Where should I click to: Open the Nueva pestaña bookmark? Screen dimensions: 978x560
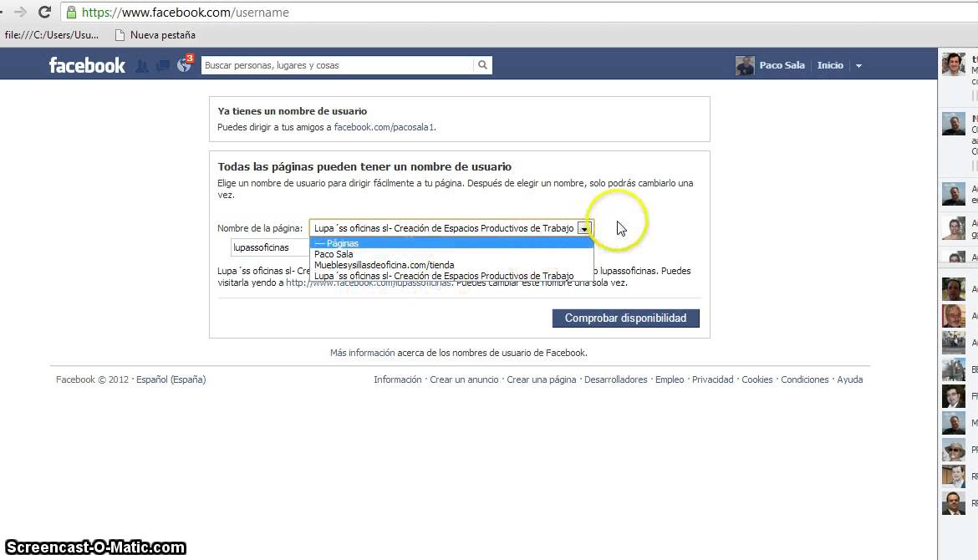coord(155,35)
